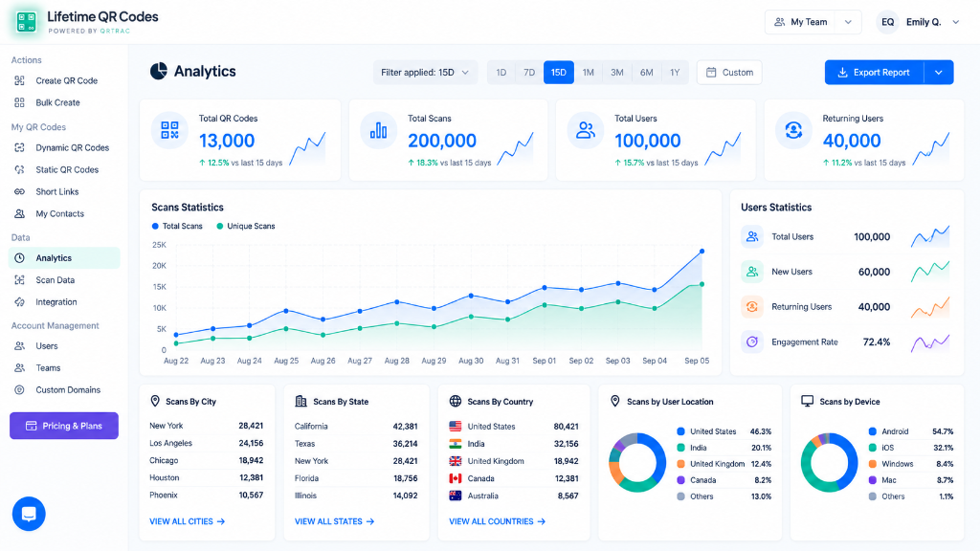Click the Total Scans bar chart icon

click(x=378, y=130)
